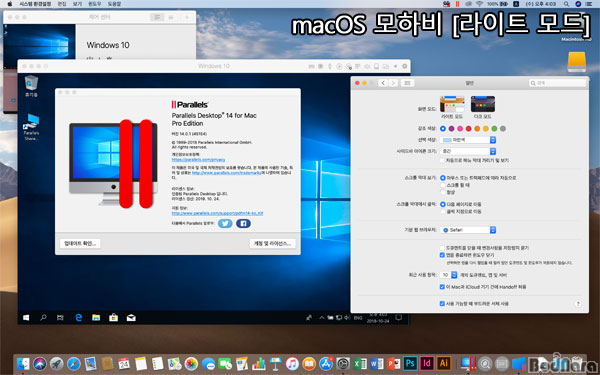Open the highlight color dropdown
600x375 pixels.
tap(468, 140)
